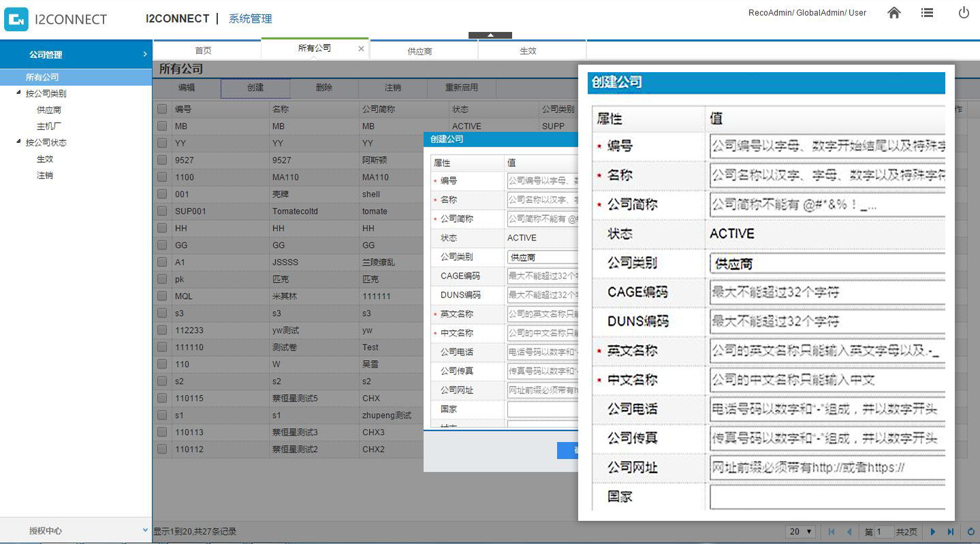This screenshot has height=544, width=980.
Task: Check the box for row MB
Action: 162,126
